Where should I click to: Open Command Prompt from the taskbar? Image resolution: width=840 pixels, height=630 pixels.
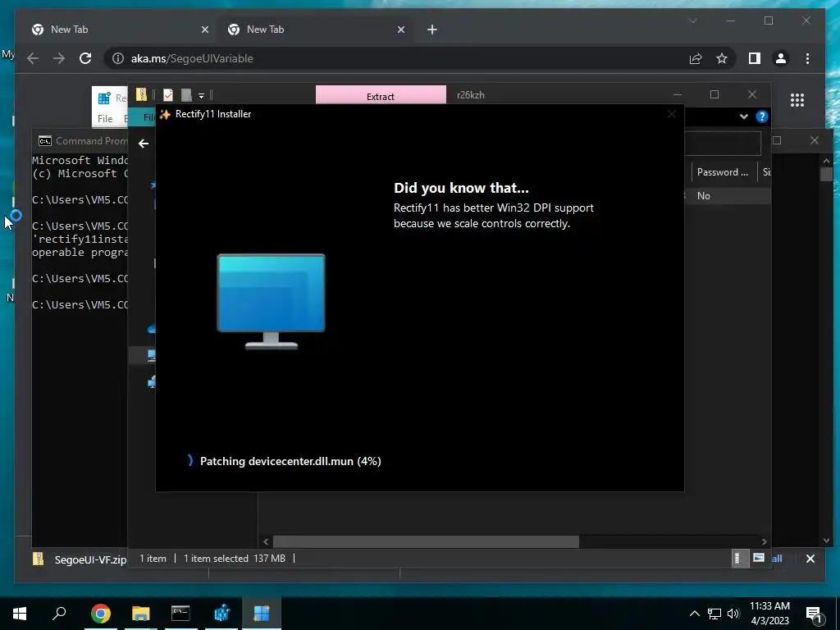[180, 613]
